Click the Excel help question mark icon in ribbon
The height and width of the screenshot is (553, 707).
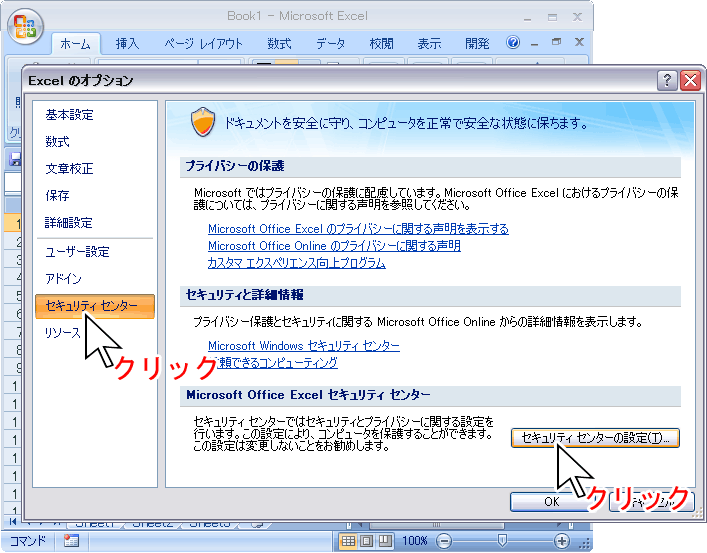coord(513,42)
